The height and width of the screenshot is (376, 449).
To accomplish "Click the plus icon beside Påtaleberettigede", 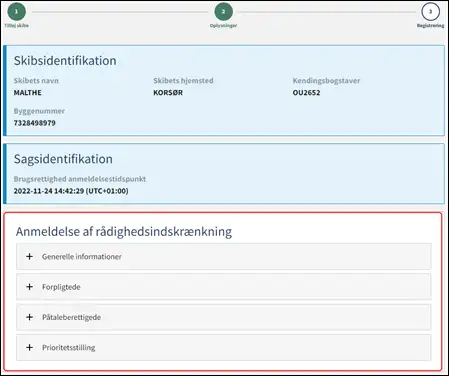I will 29,317.
